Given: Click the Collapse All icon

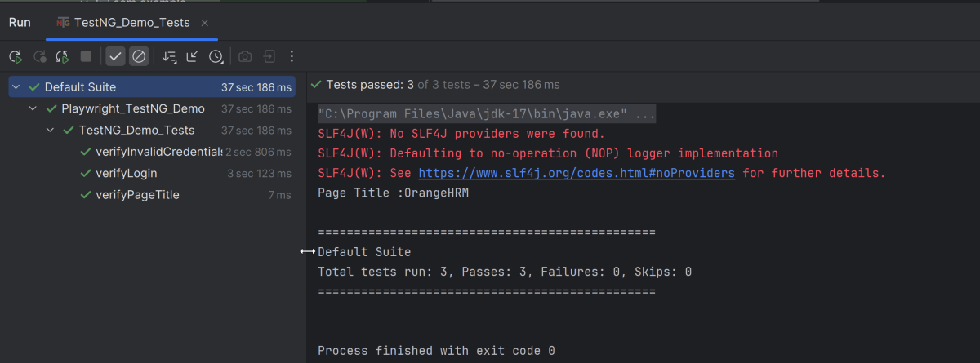Looking at the screenshot, I should coord(192,56).
